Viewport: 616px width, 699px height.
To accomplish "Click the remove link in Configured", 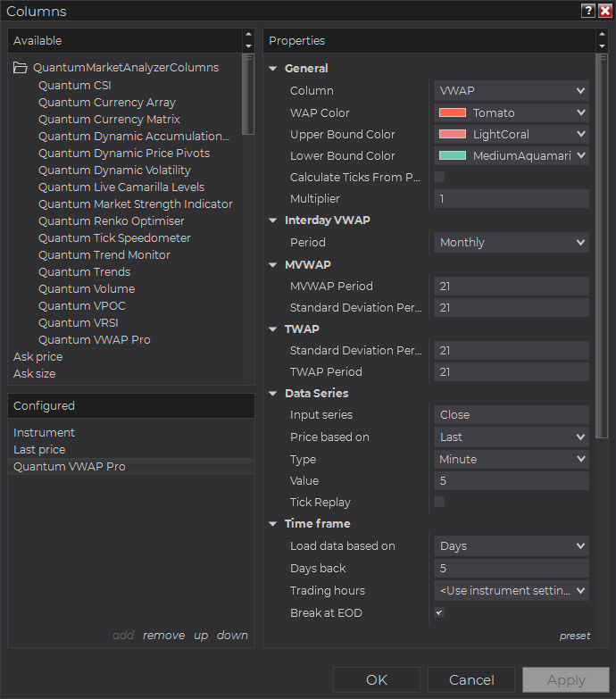I will pos(163,635).
